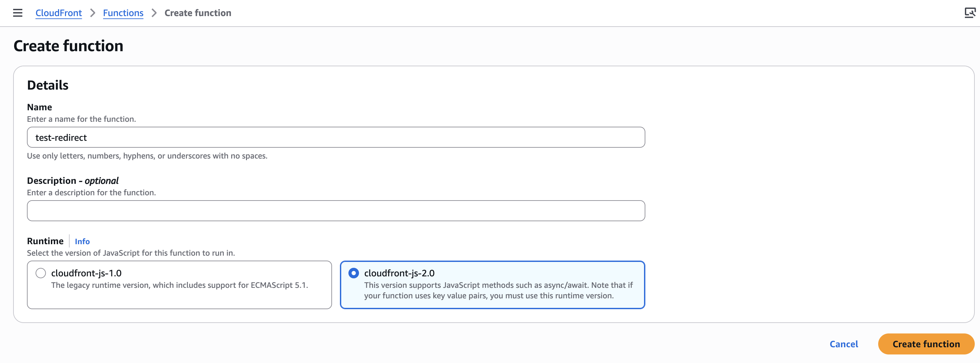The image size is (980, 363).
Task: Click the chevron after Functions breadcrumb
Action: pyautogui.click(x=154, y=13)
